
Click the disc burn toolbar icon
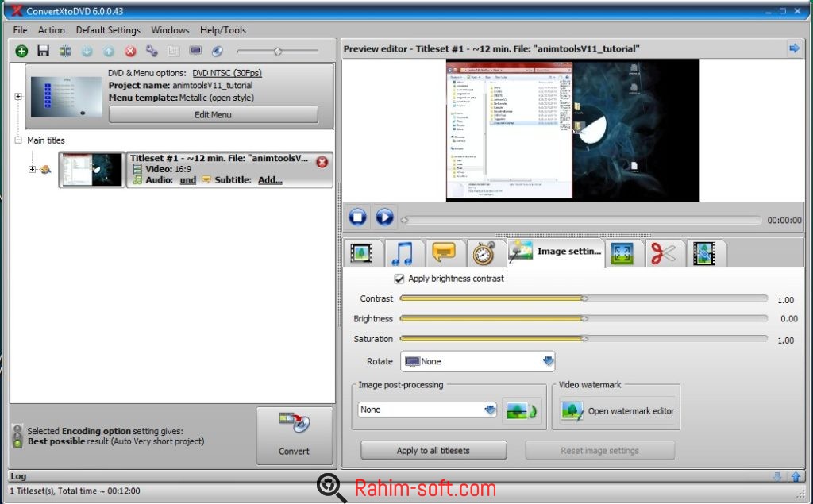coord(218,51)
